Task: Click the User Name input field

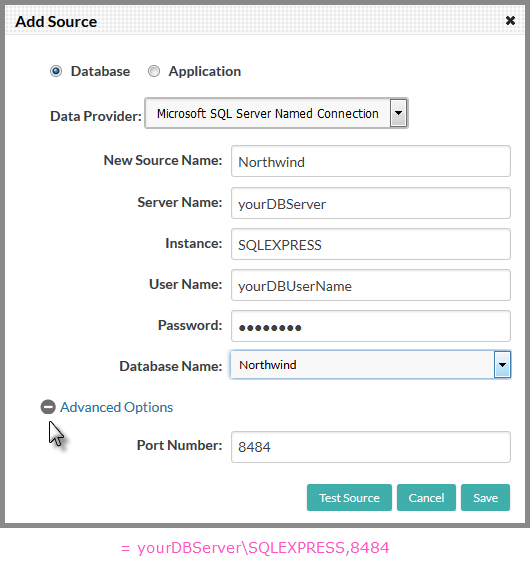Action: pos(371,285)
